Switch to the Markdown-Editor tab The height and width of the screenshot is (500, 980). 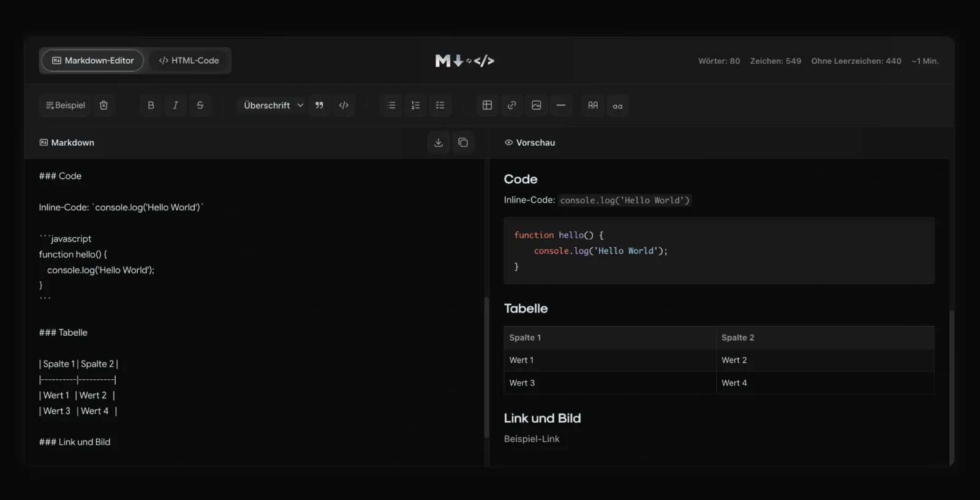pyautogui.click(x=92, y=61)
